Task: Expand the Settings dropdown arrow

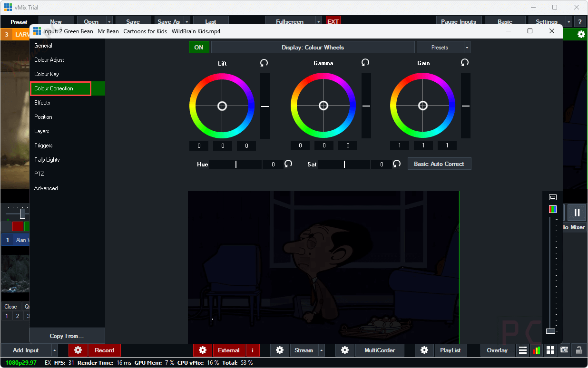Action: 569,21
